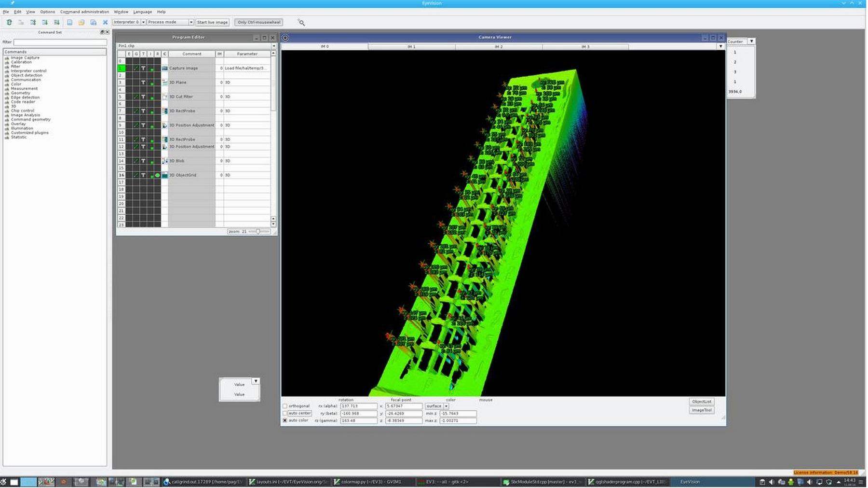Click the 3934,0 value in Counter panel
The image size is (868, 488).
735,92
